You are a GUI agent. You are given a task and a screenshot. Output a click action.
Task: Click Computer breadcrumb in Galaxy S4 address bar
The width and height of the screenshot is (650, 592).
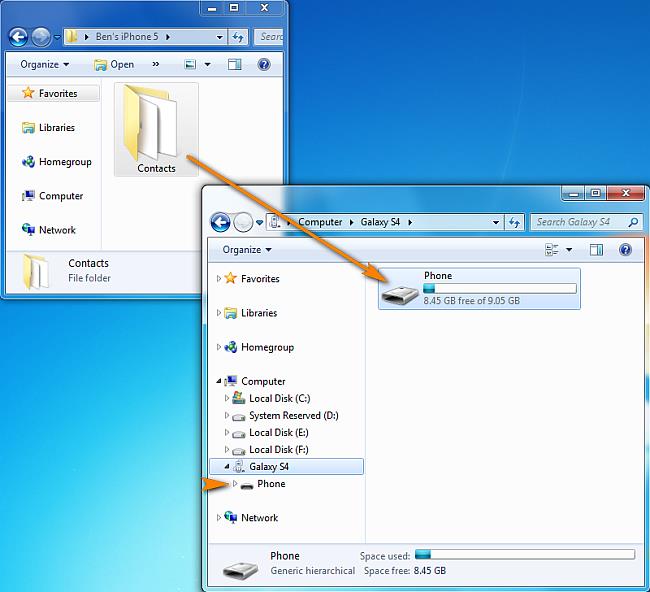(320, 222)
